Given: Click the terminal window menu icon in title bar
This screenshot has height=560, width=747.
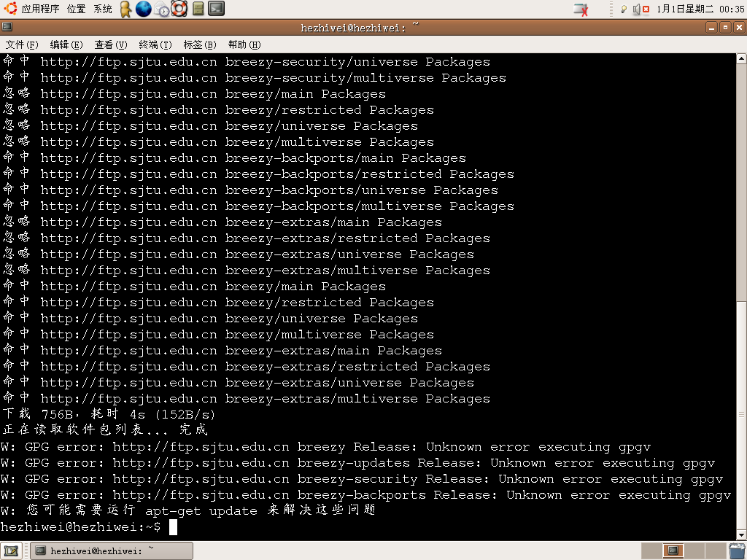Looking at the screenshot, I should pyautogui.click(x=7, y=27).
